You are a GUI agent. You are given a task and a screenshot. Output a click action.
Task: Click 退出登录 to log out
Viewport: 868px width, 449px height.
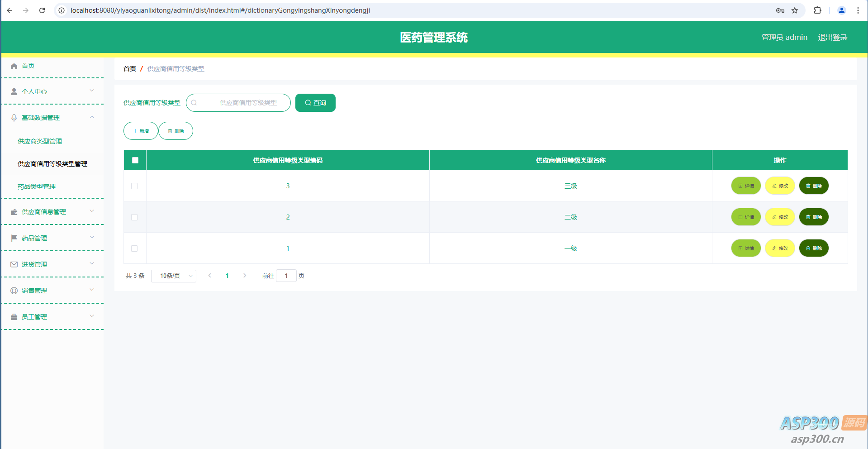tap(833, 38)
